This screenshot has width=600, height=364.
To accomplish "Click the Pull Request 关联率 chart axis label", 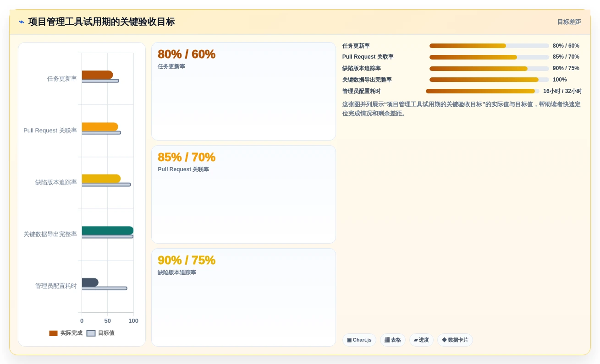I will [x=50, y=130].
